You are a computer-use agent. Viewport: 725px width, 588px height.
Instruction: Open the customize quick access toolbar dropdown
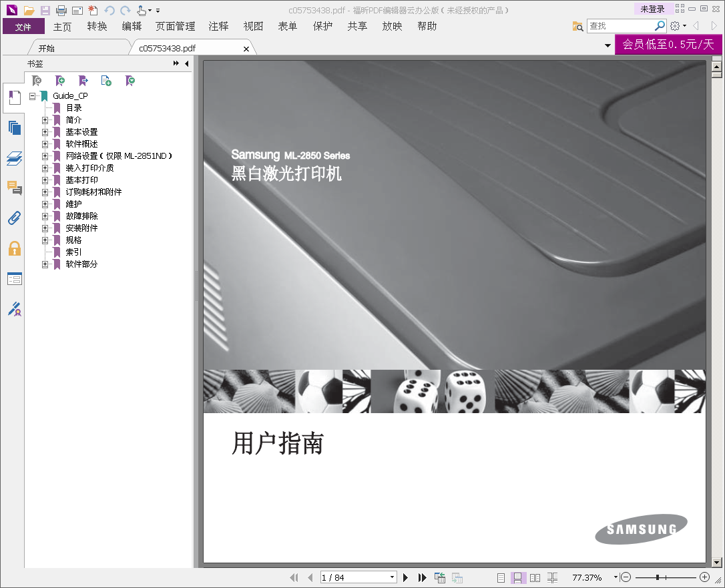[x=158, y=10]
